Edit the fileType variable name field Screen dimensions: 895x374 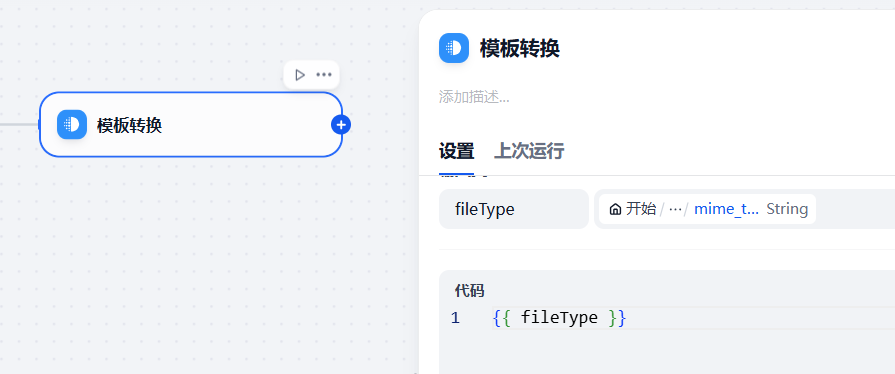514,209
